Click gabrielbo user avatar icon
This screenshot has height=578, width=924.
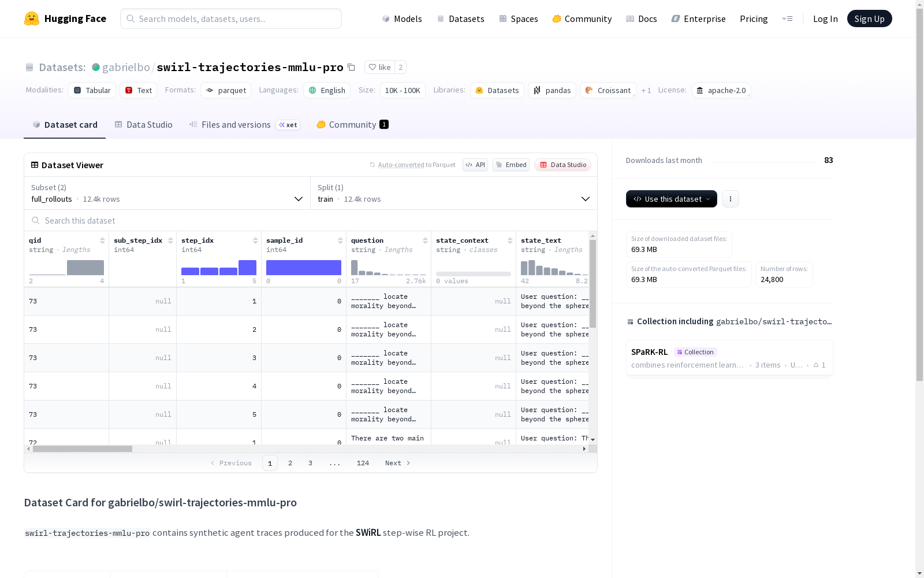[96, 67]
